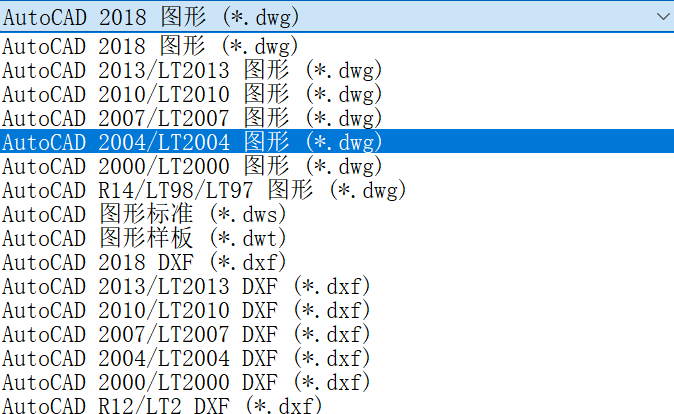Viewport: 674px width, 414px height.
Task: Pick AutoCAD 2013/LT2013 DXF (*.dxf)
Action: click(x=337, y=286)
